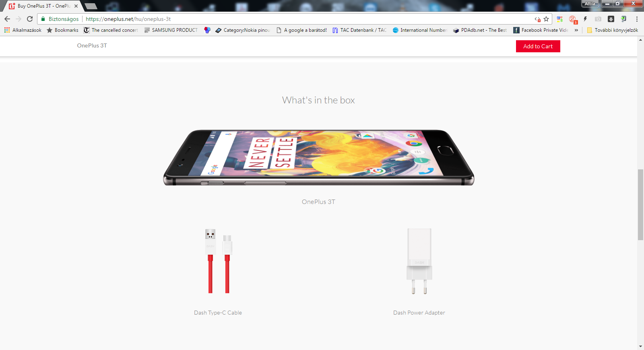Expand the hidden bookmarks overflow chevron
The width and height of the screenshot is (644, 350).
tap(576, 30)
